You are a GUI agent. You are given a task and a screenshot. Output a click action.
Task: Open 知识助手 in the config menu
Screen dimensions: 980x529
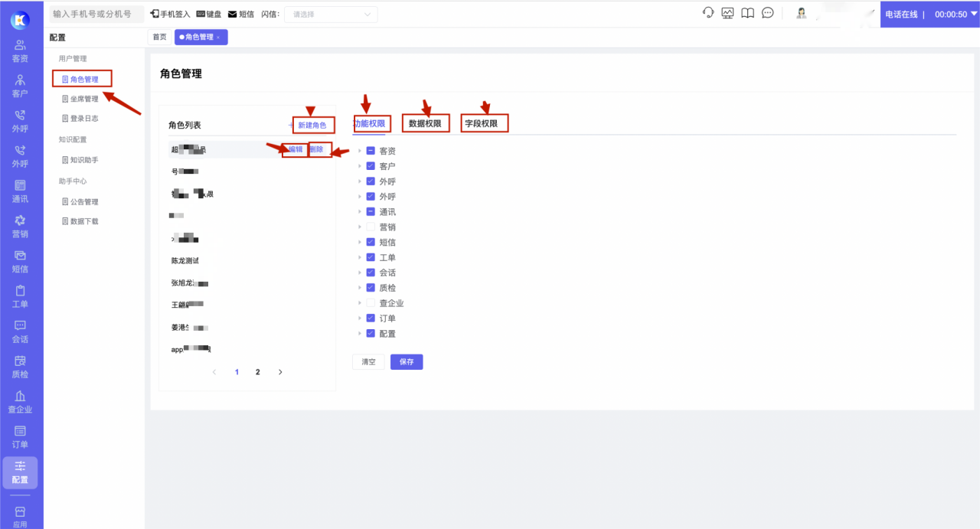pyautogui.click(x=80, y=160)
